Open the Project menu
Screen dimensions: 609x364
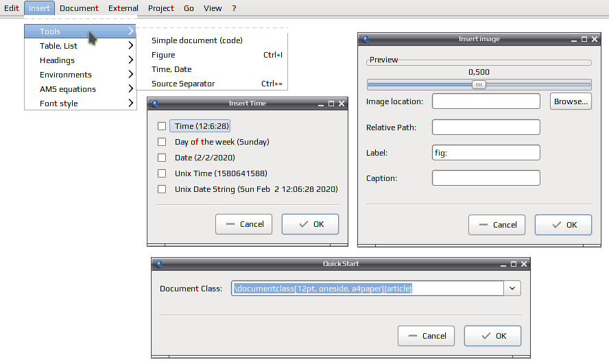(x=160, y=8)
